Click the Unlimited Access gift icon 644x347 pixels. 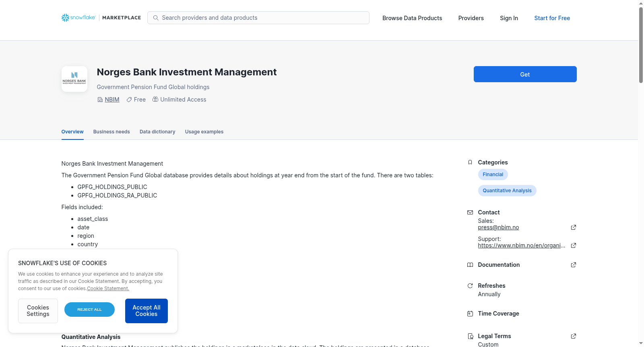[155, 99]
